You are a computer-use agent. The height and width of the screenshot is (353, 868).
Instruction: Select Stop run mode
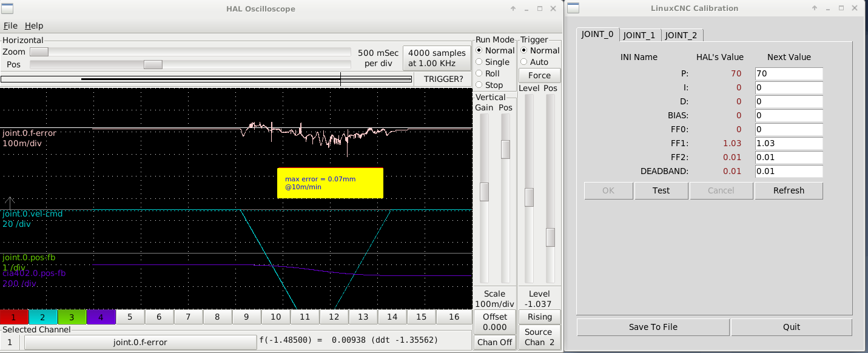[x=489, y=85]
